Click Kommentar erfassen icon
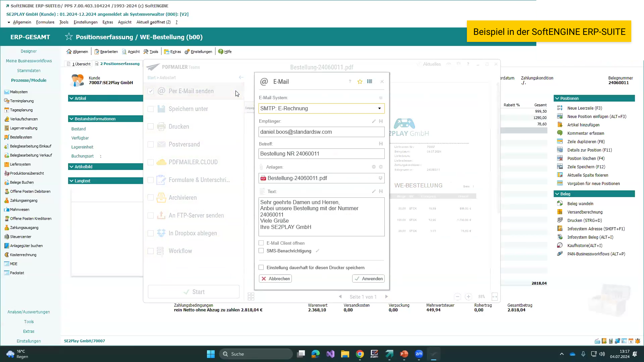Screen dimensions: 644x362 560,133
